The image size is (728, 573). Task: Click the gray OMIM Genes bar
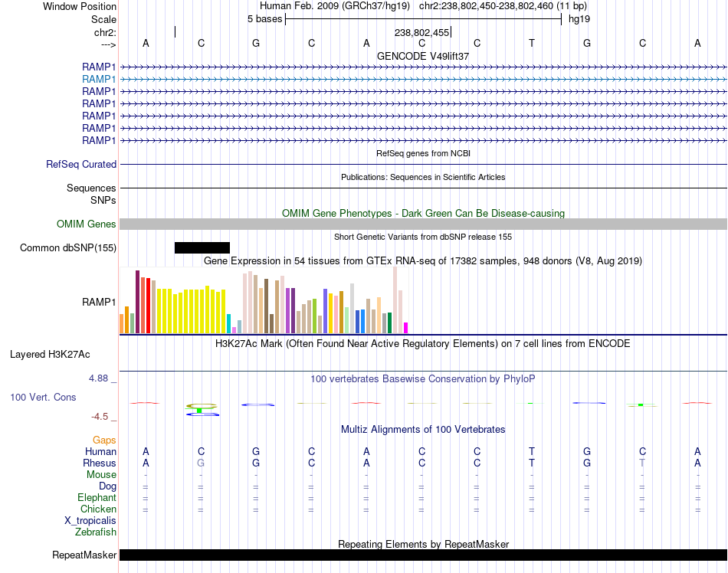click(424, 224)
